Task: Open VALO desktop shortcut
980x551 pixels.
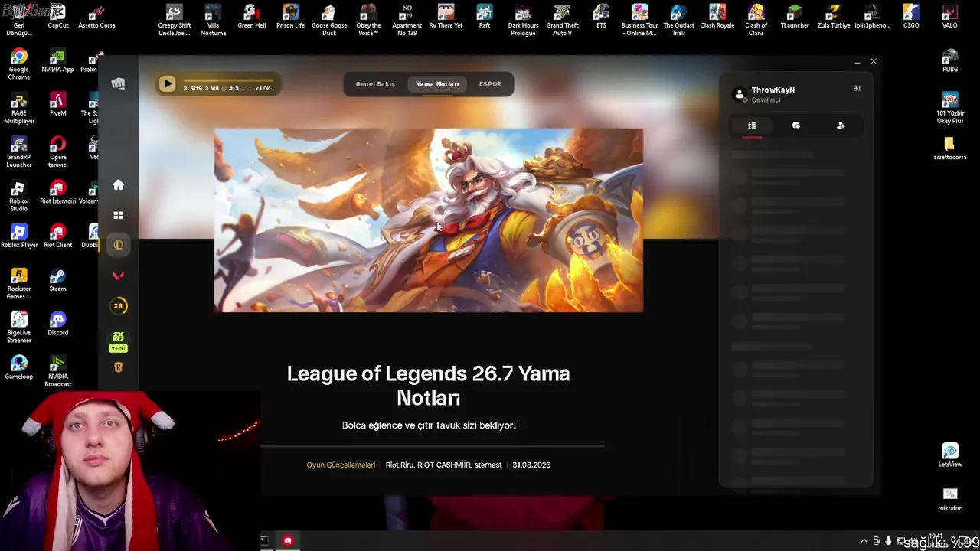Action: [x=950, y=17]
